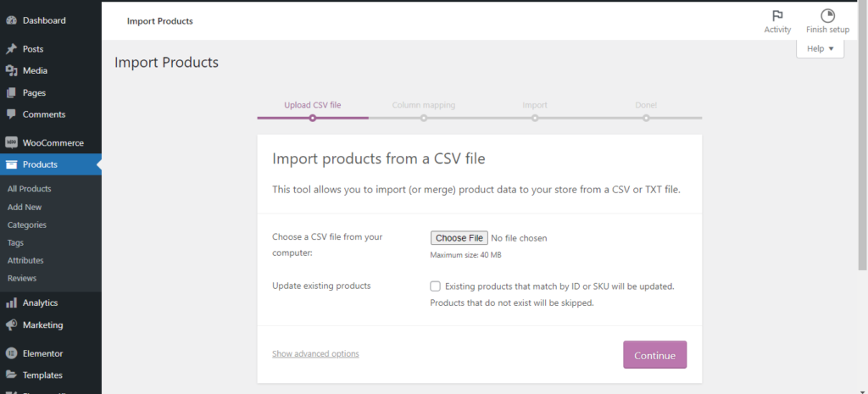Enable the update existing products checkbox
868x394 pixels.
point(436,286)
